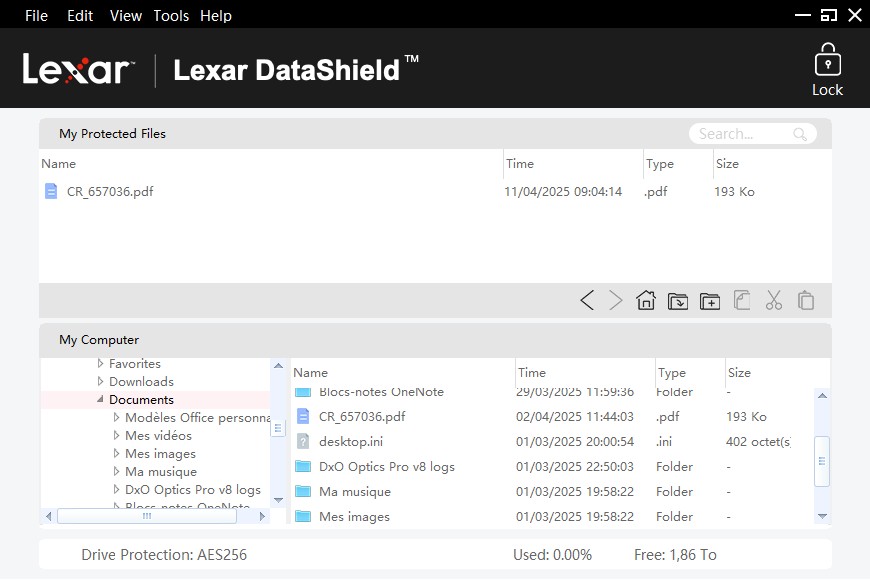
Task: Sort protected files by Time header
Action: [x=520, y=164]
